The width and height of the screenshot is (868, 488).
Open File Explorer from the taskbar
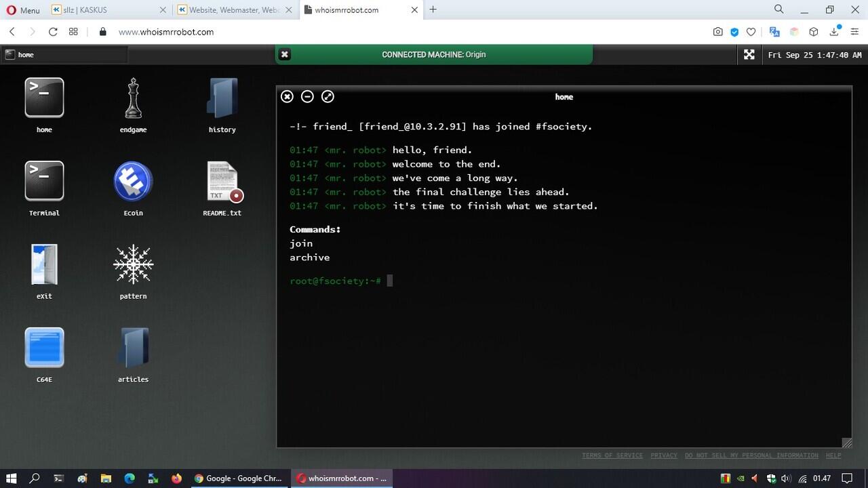(x=106, y=478)
